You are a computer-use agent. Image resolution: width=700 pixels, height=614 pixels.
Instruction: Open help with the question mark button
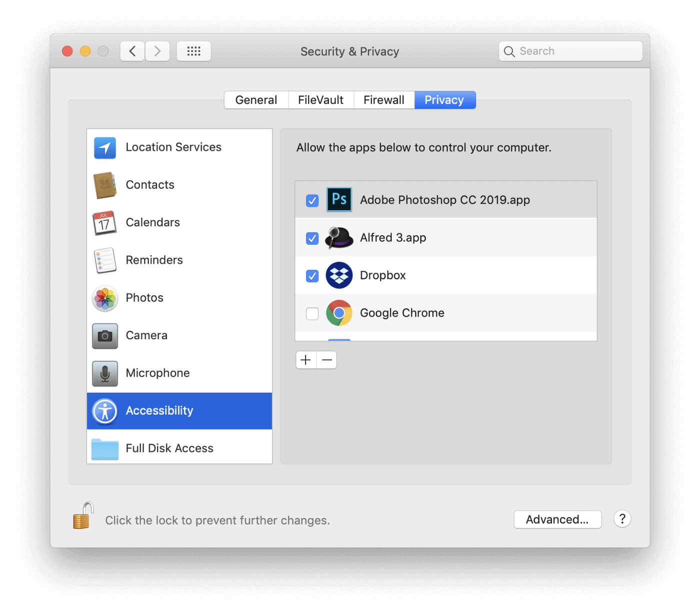(622, 519)
